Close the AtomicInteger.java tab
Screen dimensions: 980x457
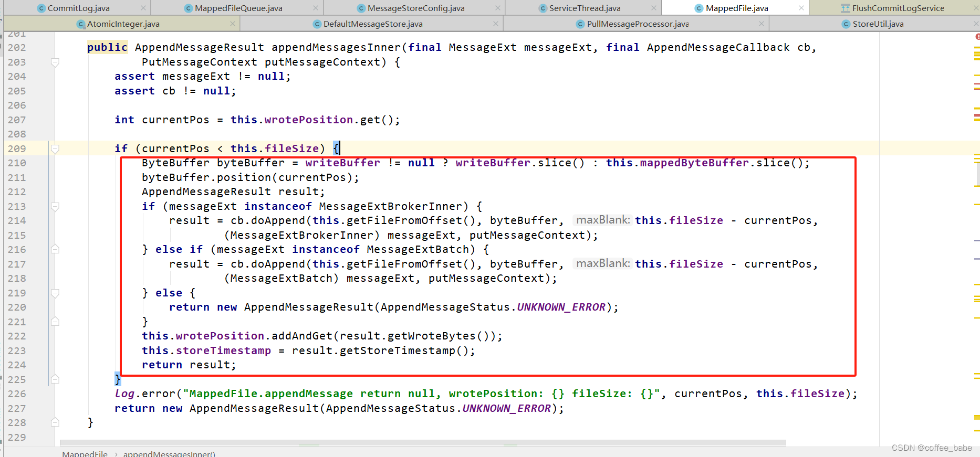point(233,24)
